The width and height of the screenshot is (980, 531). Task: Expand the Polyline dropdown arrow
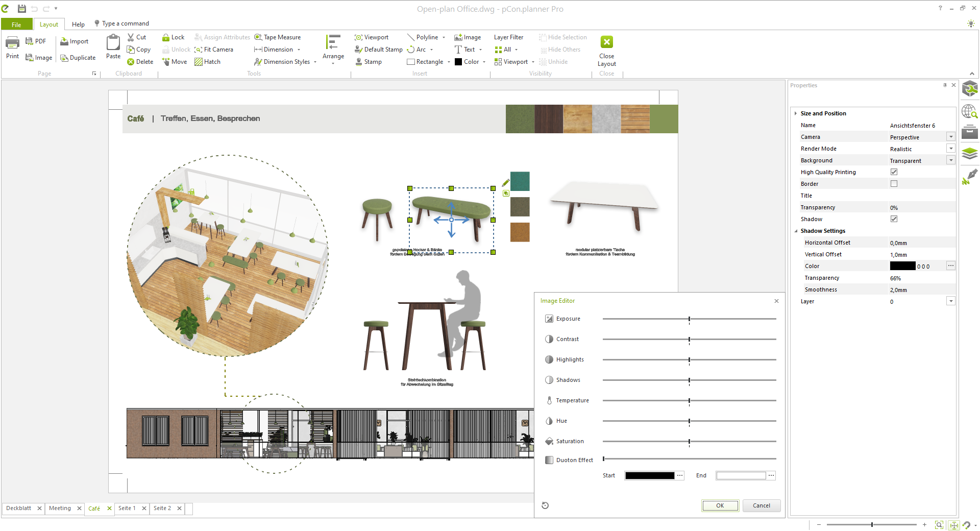[x=444, y=37]
